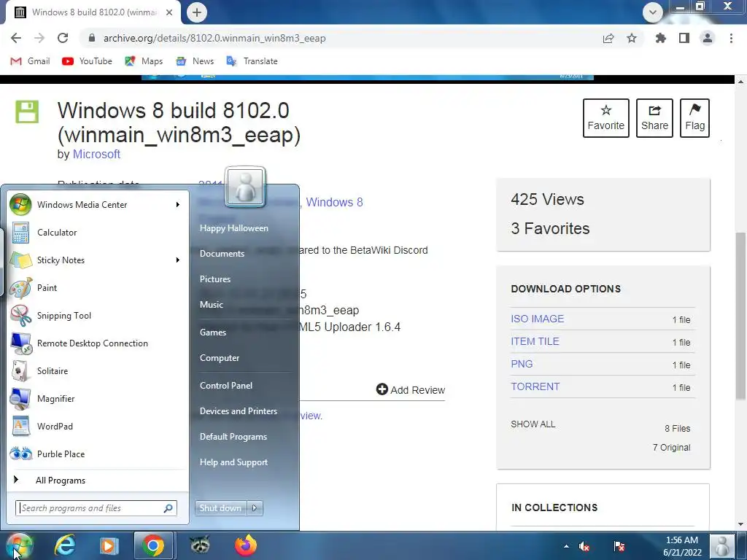The height and width of the screenshot is (560, 747).
Task: Toggle Chrome side panel icon
Action: (684, 38)
